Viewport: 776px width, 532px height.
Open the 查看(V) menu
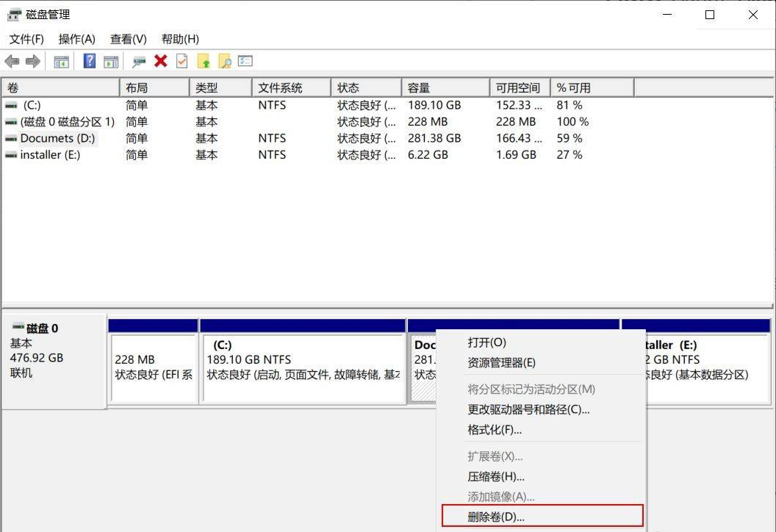click(128, 39)
